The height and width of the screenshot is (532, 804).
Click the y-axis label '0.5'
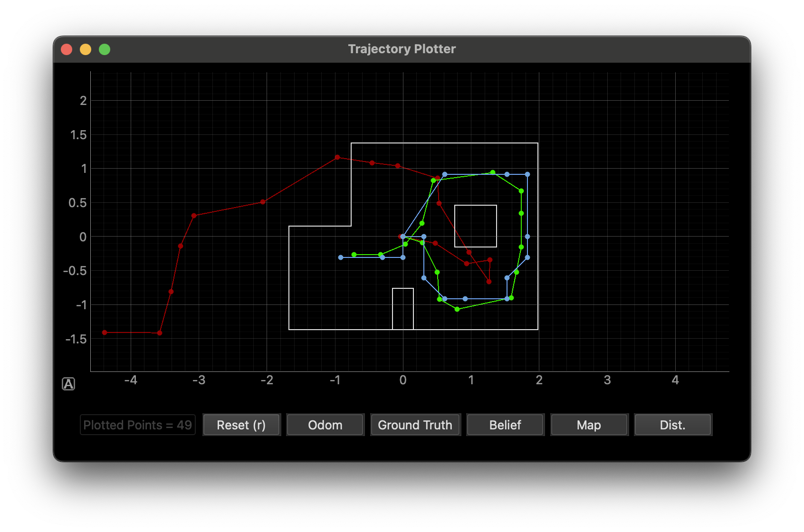tap(77, 203)
